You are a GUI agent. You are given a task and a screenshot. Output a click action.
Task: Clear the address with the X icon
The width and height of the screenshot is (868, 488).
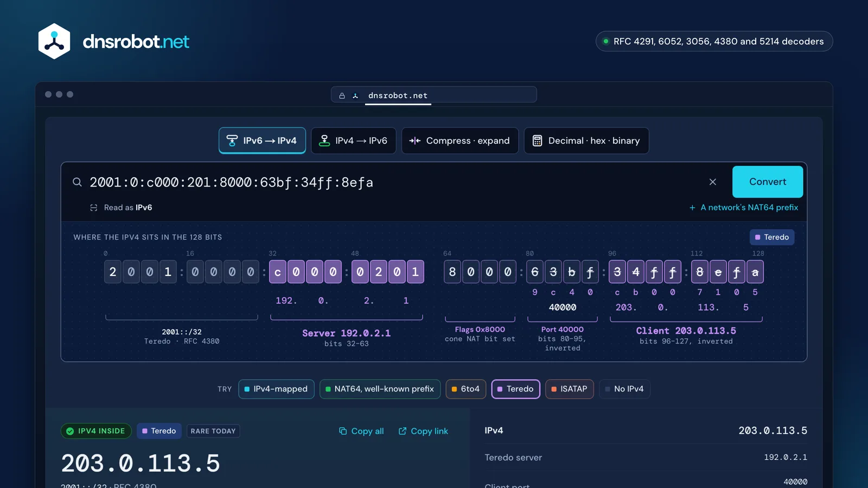click(x=713, y=182)
